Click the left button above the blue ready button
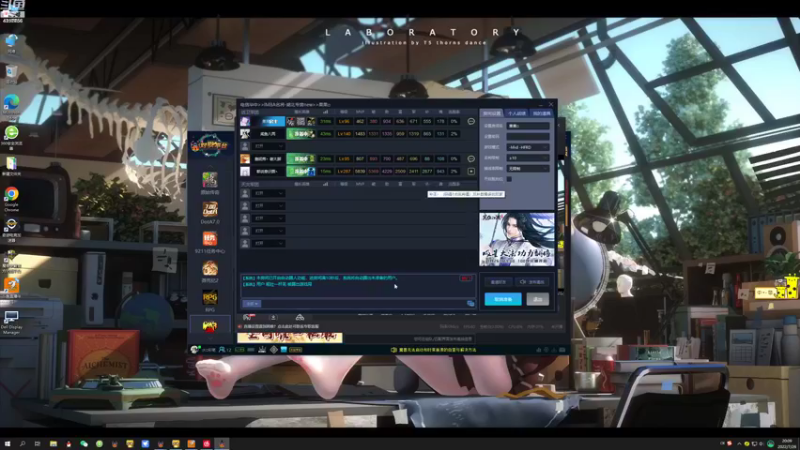 tap(498, 282)
